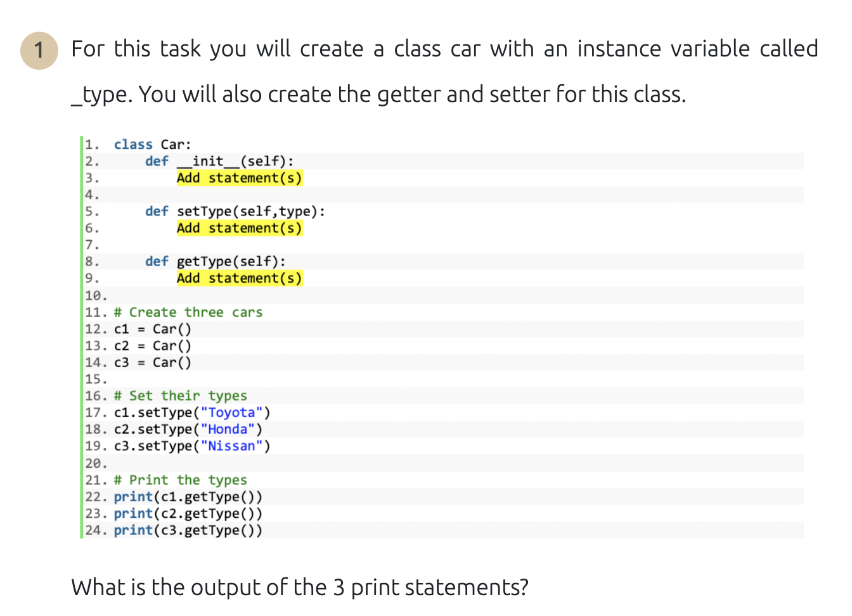
Task: Click the print(c3.getType()) statement
Action: pyautogui.click(x=188, y=530)
